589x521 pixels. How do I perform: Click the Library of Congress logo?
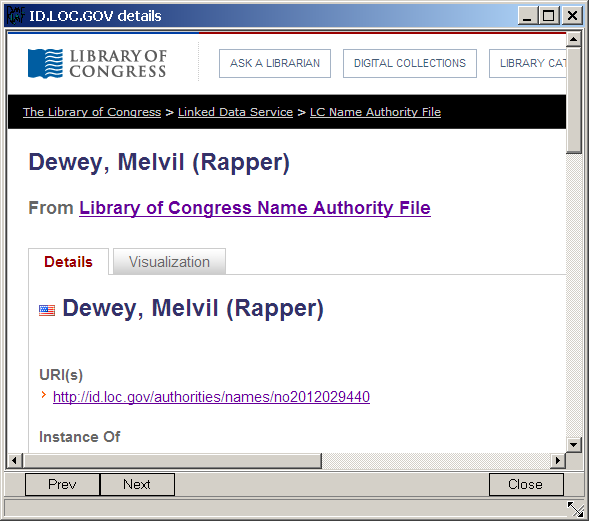97,63
